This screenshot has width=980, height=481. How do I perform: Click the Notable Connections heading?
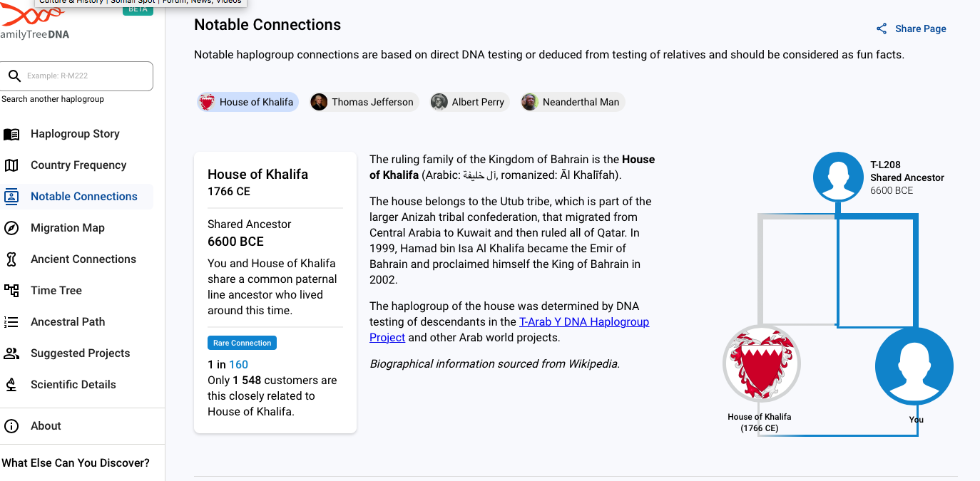pyautogui.click(x=267, y=25)
